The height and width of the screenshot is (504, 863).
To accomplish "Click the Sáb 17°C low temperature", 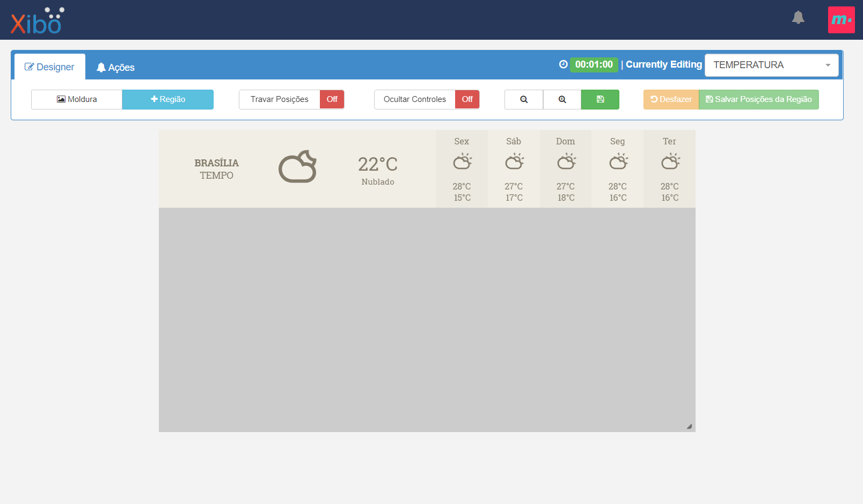I will click(x=514, y=198).
